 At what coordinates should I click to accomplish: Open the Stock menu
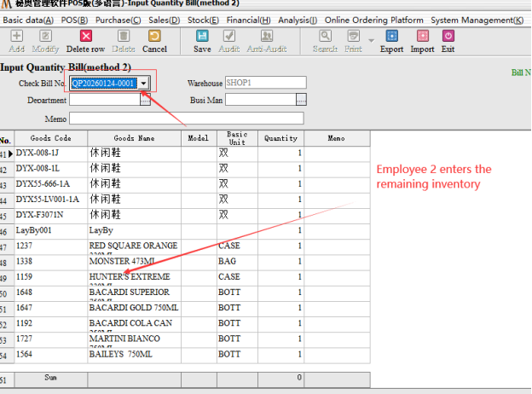(x=203, y=20)
